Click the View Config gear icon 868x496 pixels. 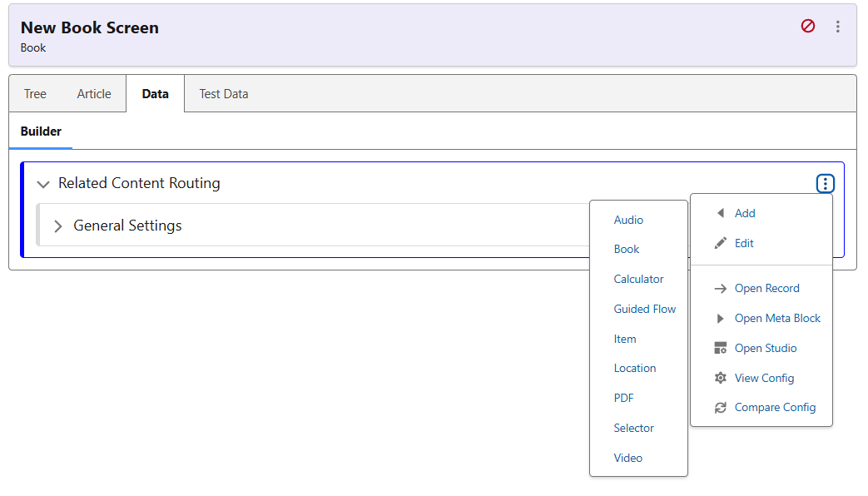point(721,378)
